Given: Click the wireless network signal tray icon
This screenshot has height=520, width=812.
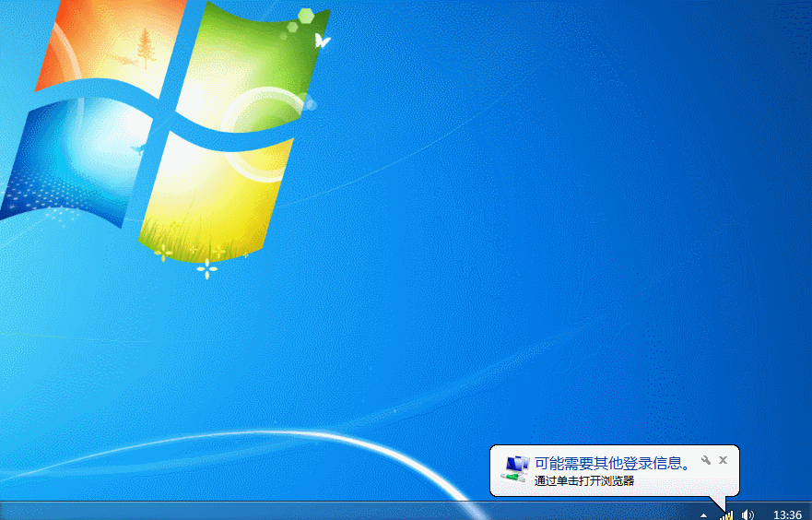Looking at the screenshot, I should (x=726, y=514).
